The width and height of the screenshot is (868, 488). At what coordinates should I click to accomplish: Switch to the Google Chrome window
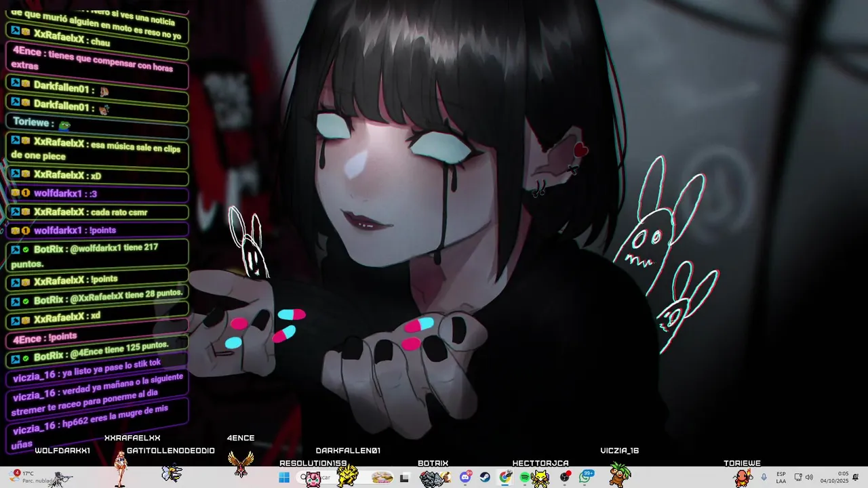pos(505,478)
